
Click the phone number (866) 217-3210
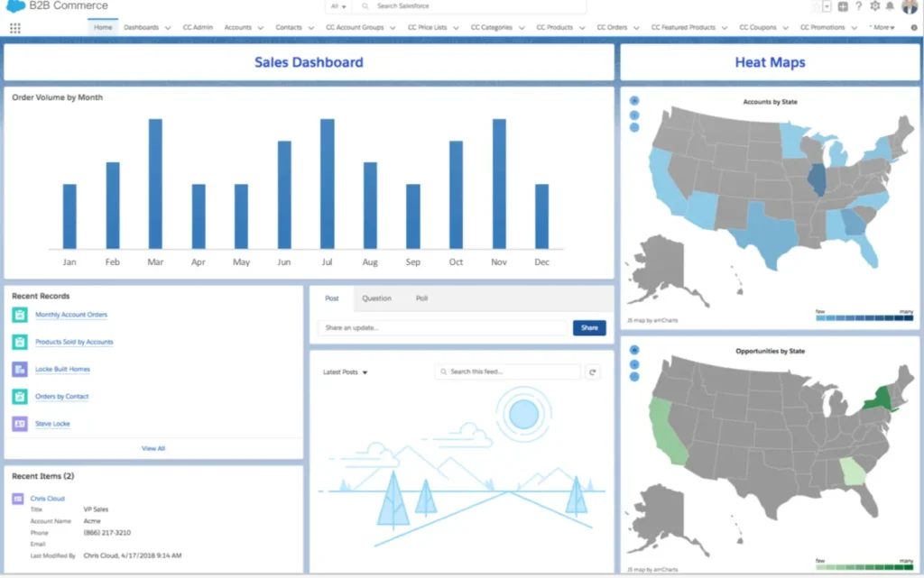107,533
